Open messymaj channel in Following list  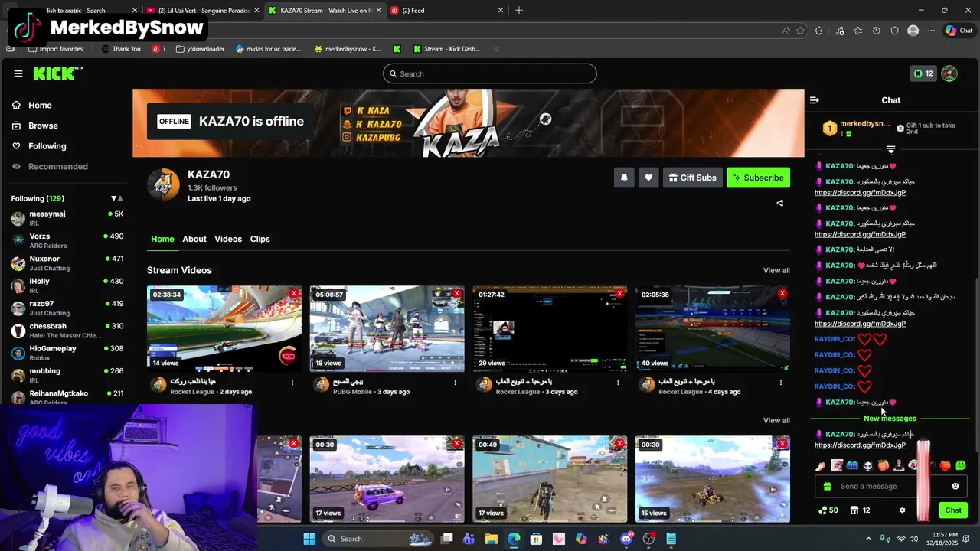(x=67, y=218)
